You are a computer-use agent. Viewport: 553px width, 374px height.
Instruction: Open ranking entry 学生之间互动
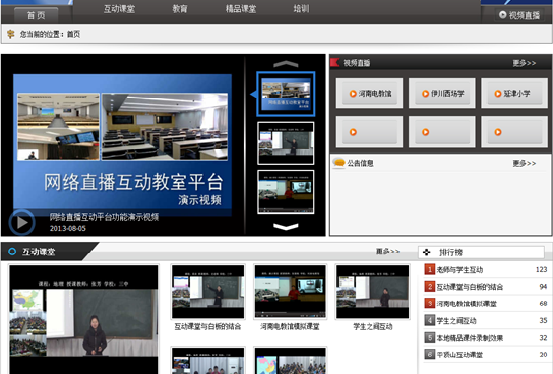[x=456, y=321]
